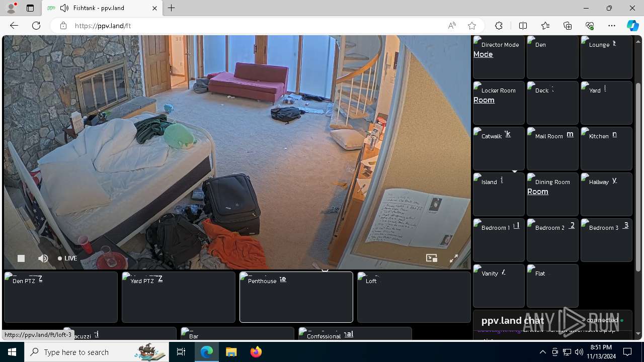Open the Confessional camera tile
Viewport: 644px width, 362px height.
pos(355,334)
